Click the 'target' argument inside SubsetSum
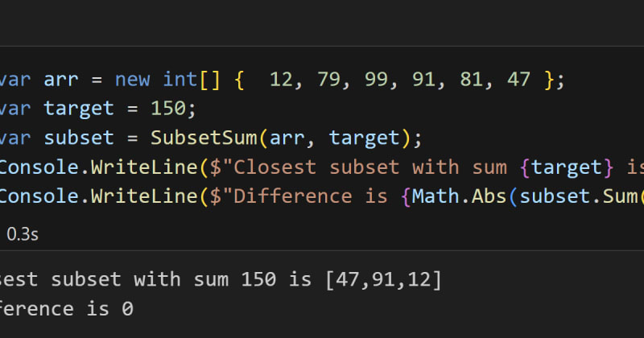 point(365,139)
